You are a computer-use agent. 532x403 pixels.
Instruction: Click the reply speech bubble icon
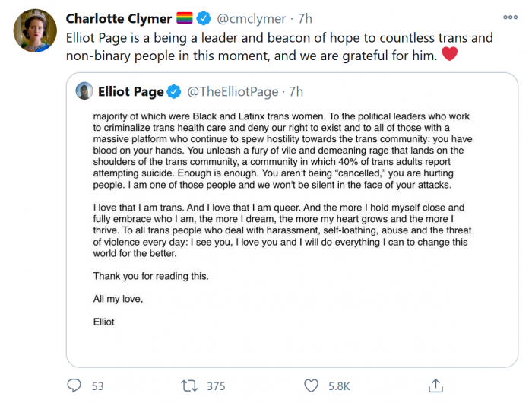[x=74, y=386]
